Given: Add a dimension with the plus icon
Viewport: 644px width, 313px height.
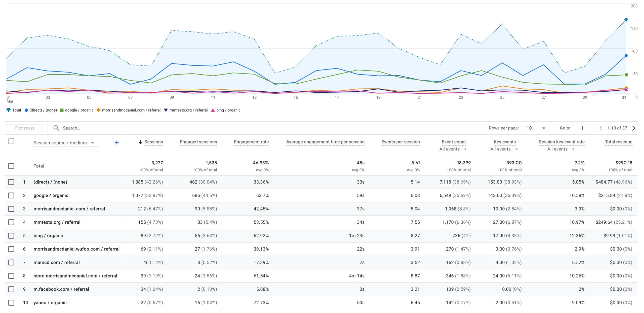Looking at the screenshot, I should [117, 143].
